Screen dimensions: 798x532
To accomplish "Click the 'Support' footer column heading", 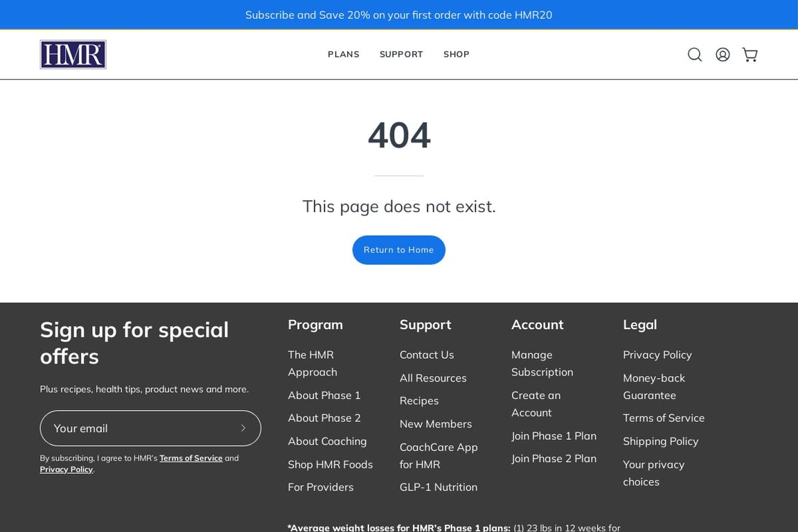I will pos(425,325).
